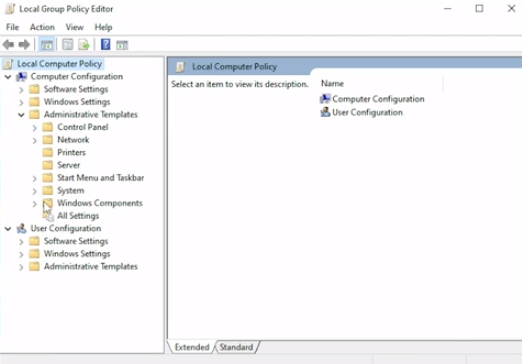Expand the Network node
The width and height of the screenshot is (522, 364).
point(35,140)
